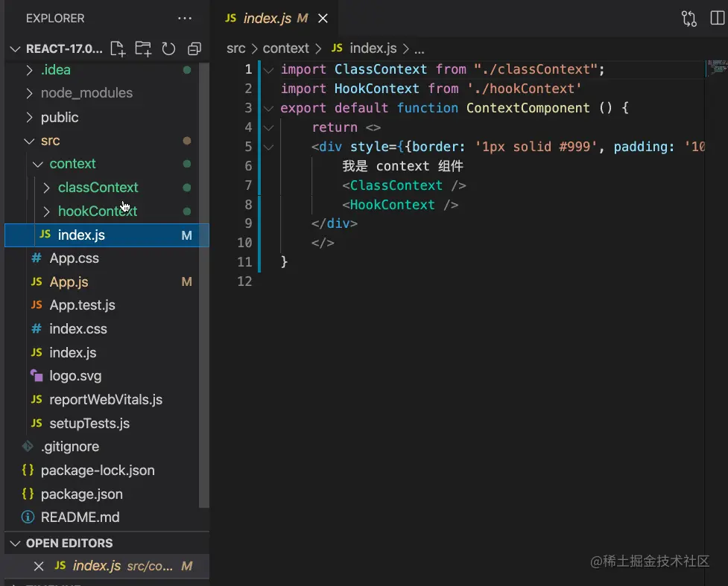Click line number 12 in gutter

pyautogui.click(x=244, y=281)
